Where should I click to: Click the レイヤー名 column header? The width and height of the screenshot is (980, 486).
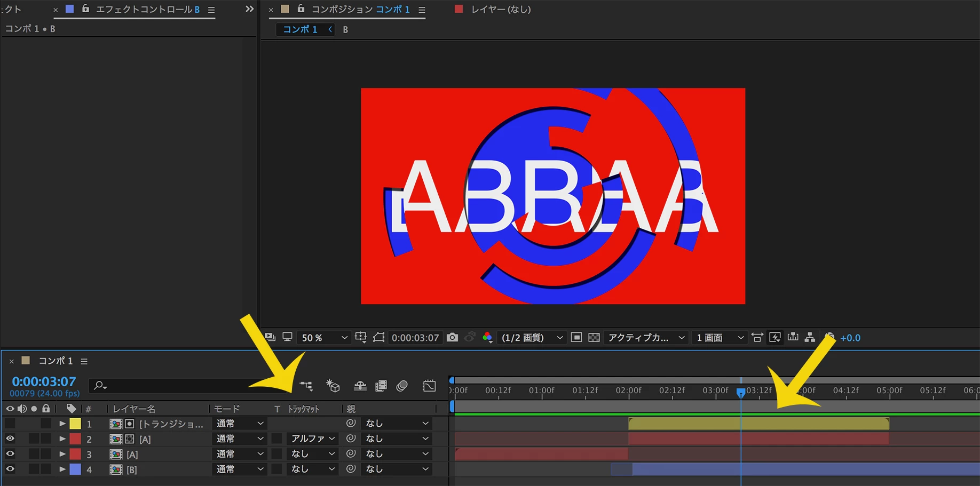tap(134, 409)
